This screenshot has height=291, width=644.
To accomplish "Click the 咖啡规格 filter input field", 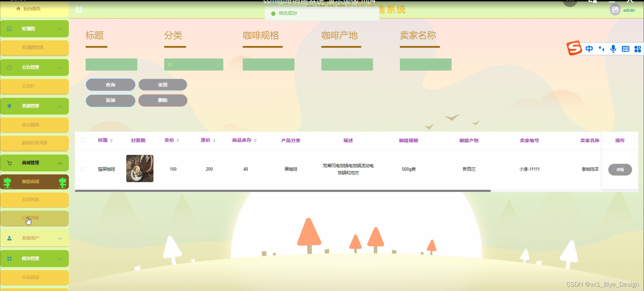I will 268,64.
